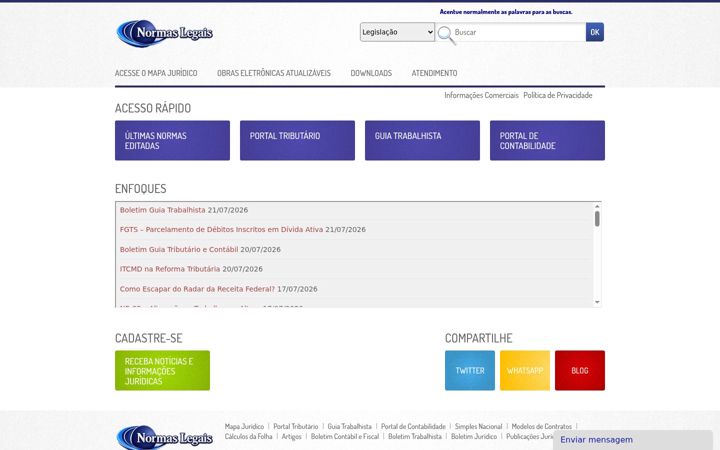This screenshot has width=720, height=450.
Task: Click Enfoques list scroll-down arrow
Action: 597,302
